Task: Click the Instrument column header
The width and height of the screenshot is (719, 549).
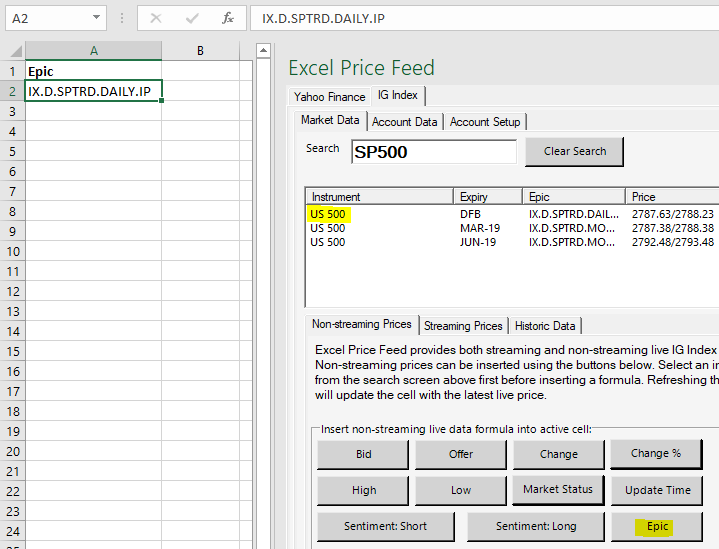Action: click(x=380, y=197)
